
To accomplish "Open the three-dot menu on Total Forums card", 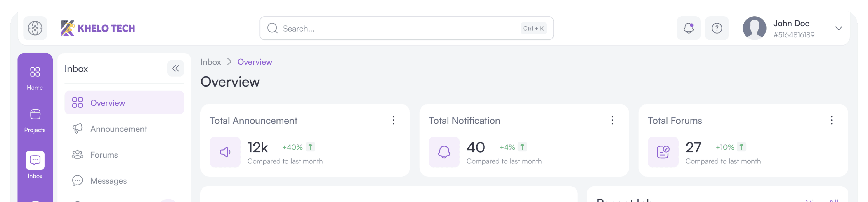I will point(832,120).
